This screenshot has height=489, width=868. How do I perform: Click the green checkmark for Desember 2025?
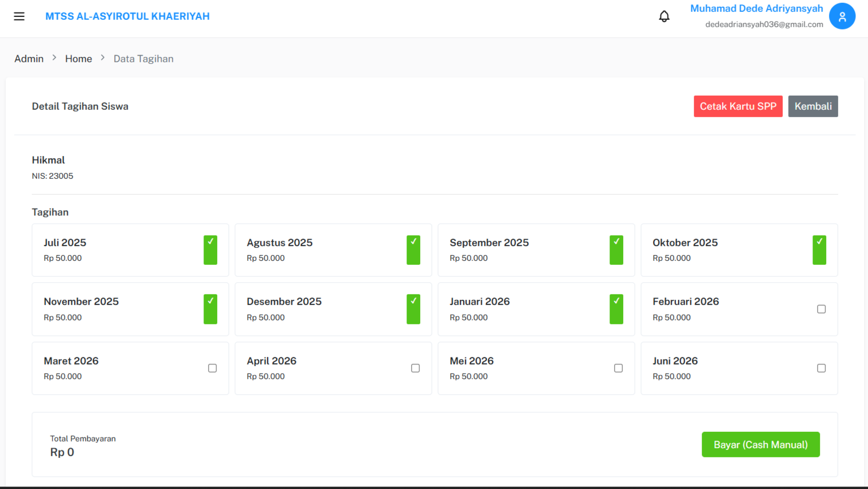click(x=413, y=310)
